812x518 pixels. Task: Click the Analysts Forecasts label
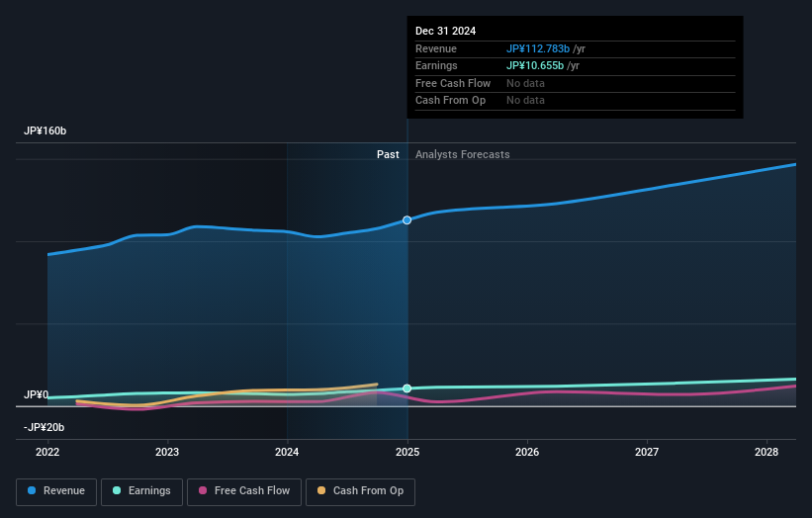click(463, 154)
